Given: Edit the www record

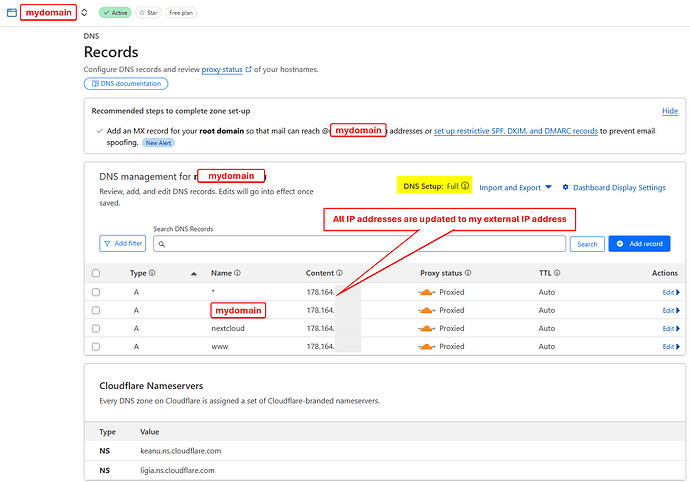Looking at the screenshot, I should pos(671,347).
